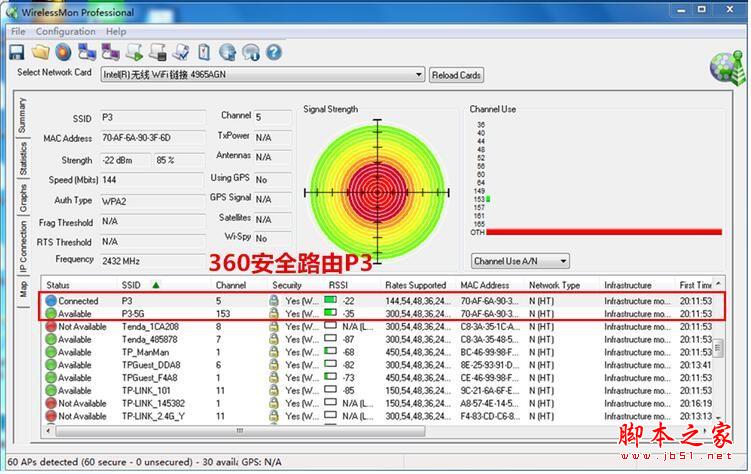
Task: Click the Save floppy disk toolbar icon
Action: (x=17, y=52)
